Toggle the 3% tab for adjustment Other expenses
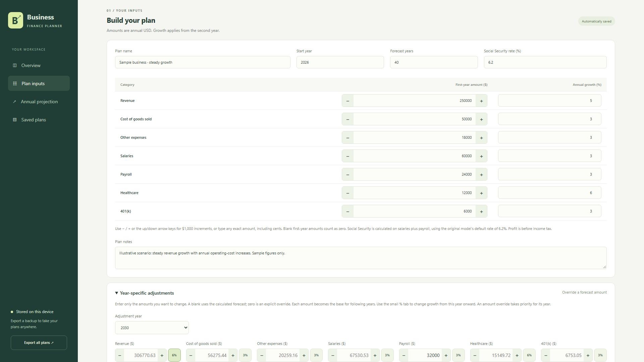644x362 pixels. [316, 355]
